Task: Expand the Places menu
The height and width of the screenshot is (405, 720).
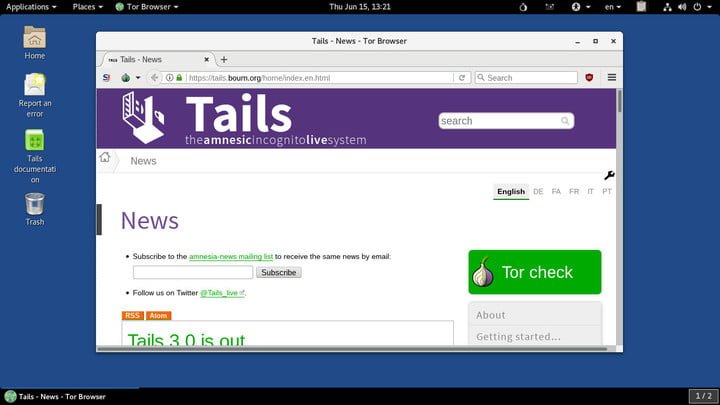Action: (88, 7)
